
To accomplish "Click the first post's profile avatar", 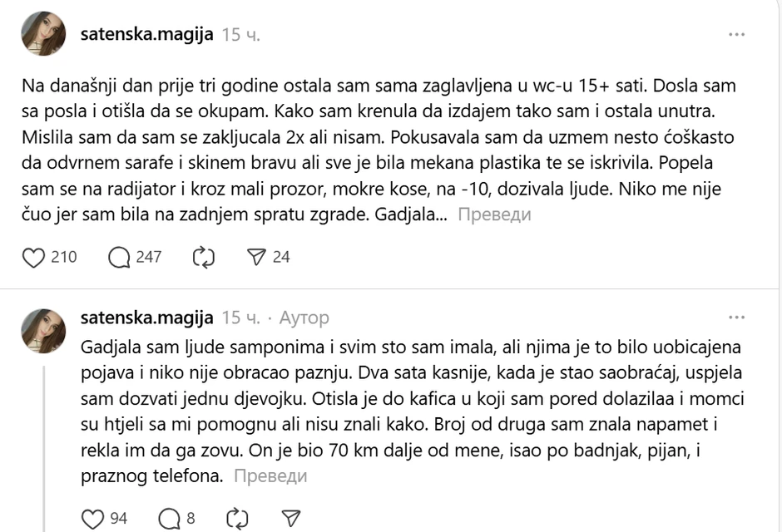I will point(43,33).
